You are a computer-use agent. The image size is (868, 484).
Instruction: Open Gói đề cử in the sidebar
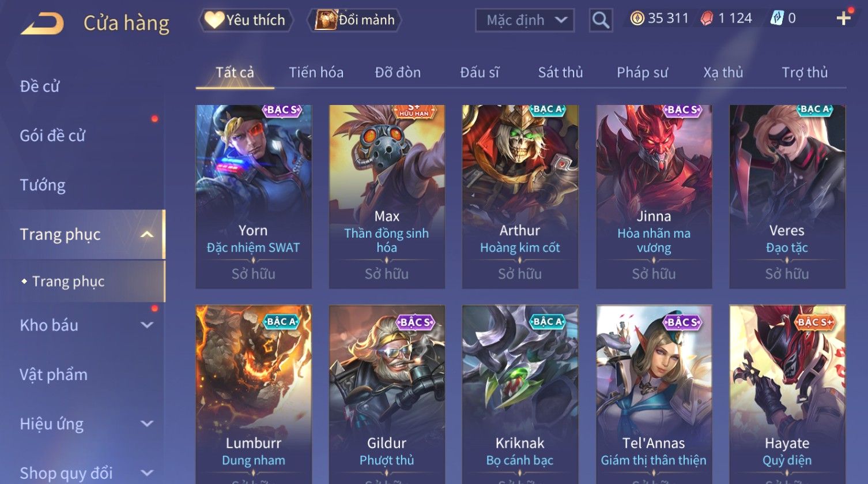52,136
